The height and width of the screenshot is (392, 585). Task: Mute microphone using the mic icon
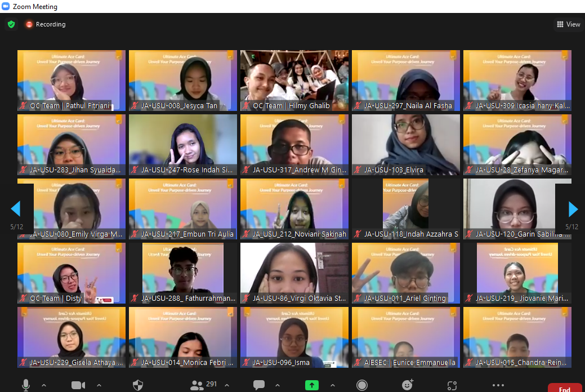pos(26,385)
